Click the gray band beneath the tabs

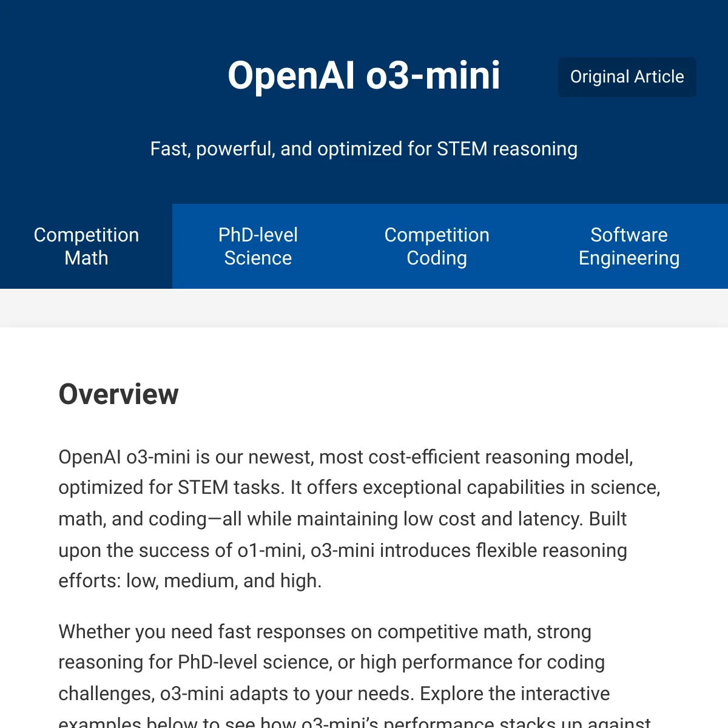(x=364, y=308)
